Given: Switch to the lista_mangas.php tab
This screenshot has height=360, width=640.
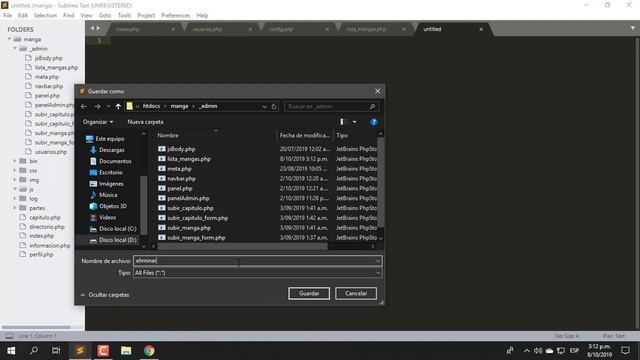Looking at the screenshot, I should pyautogui.click(x=367, y=29).
